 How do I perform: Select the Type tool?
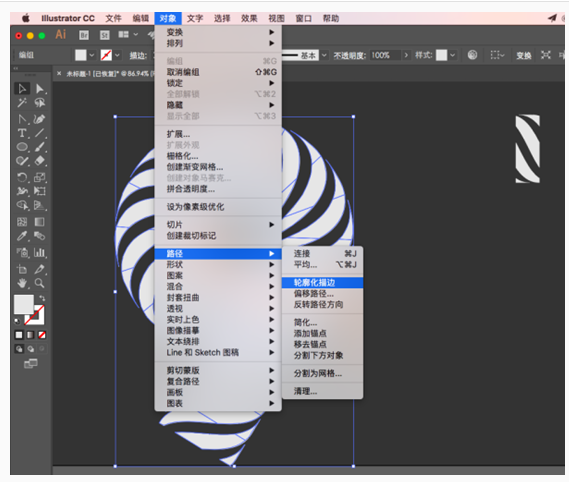(x=22, y=133)
